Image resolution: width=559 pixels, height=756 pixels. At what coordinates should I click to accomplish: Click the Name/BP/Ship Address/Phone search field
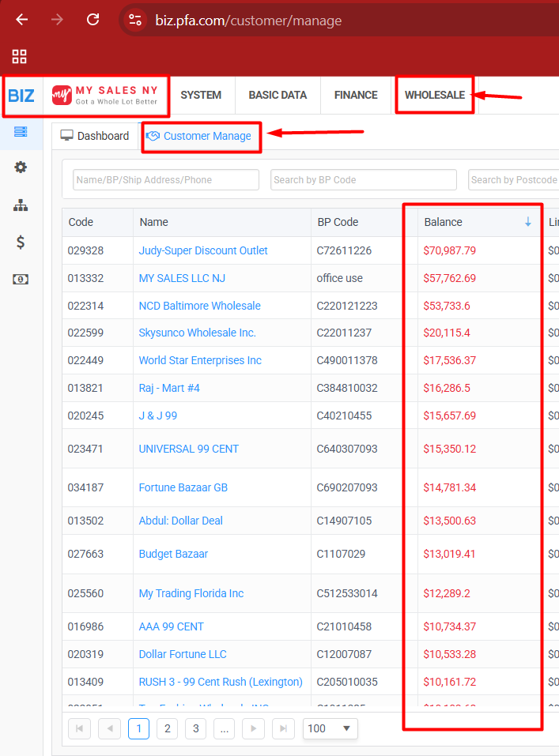pos(165,180)
